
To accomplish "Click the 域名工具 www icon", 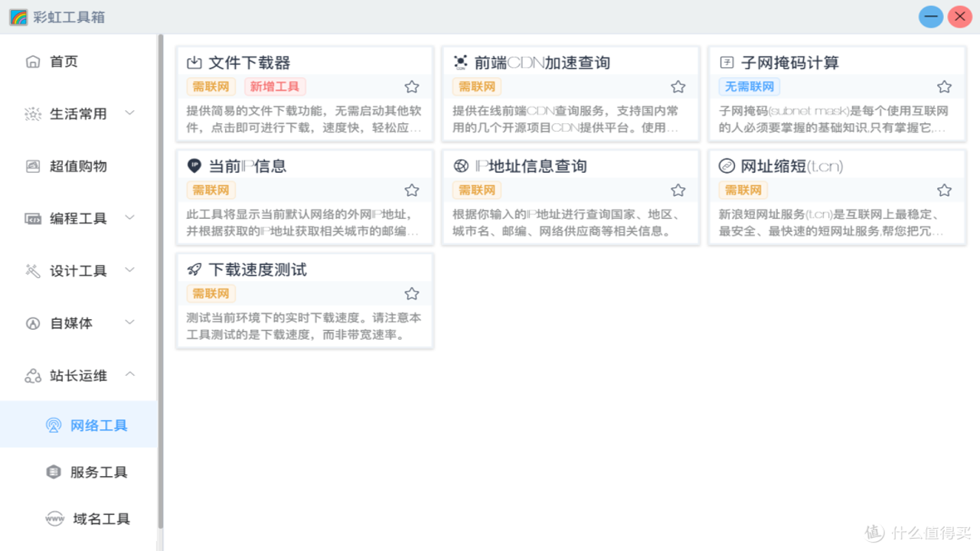I will tap(54, 519).
